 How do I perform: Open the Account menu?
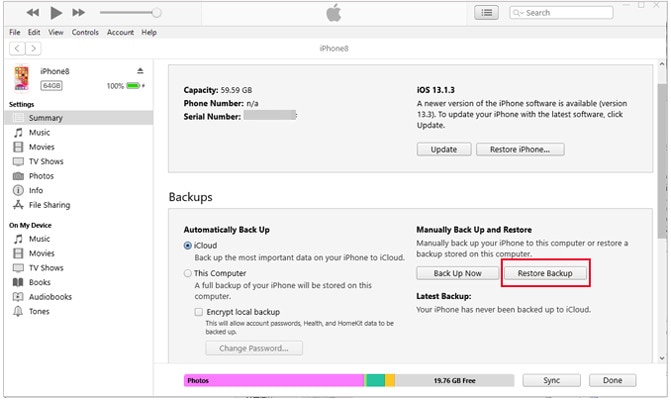click(x=120, y=32)
